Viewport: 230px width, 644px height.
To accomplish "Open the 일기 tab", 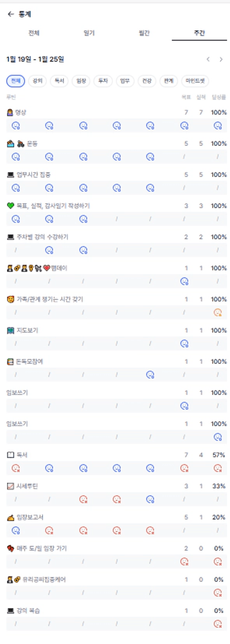I will (x=89, y=33).
